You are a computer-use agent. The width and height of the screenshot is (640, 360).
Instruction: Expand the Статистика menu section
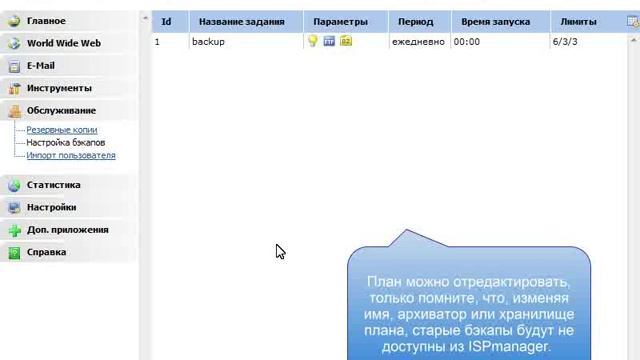coord(69,185)
